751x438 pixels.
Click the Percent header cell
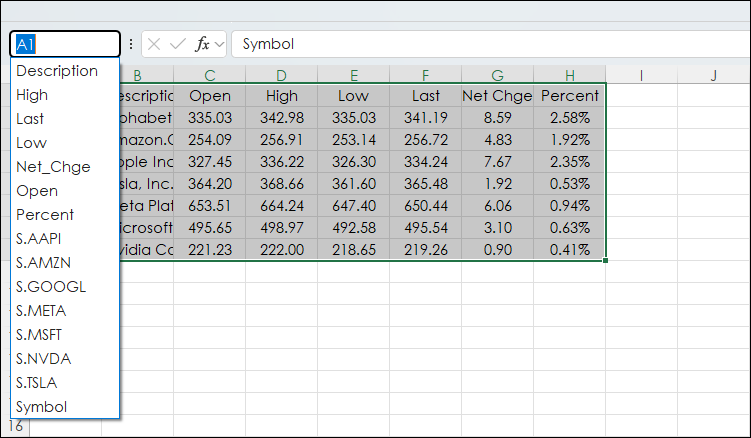pyautogui.click(x=570, y=96)
